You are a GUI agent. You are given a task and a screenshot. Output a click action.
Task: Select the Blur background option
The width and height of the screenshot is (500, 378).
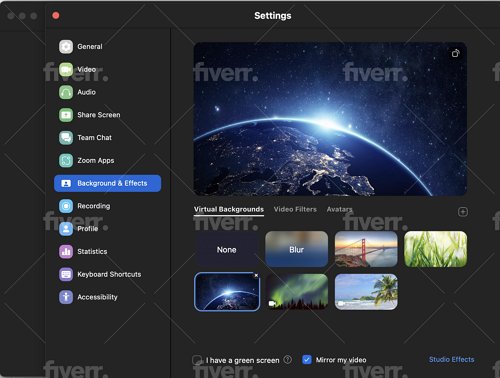[296, 249]
